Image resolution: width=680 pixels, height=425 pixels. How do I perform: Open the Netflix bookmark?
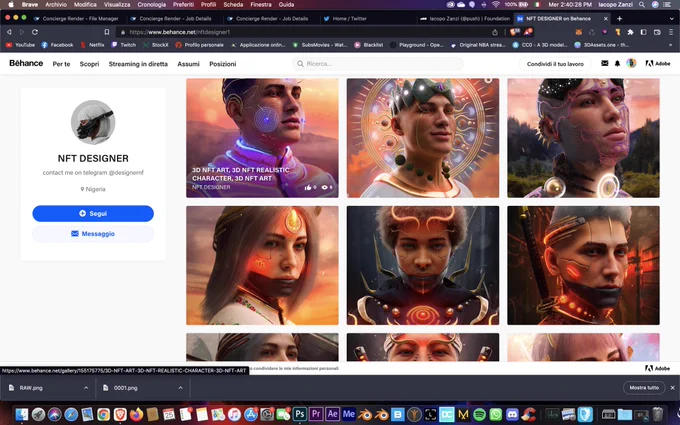[x=93, y=45]
